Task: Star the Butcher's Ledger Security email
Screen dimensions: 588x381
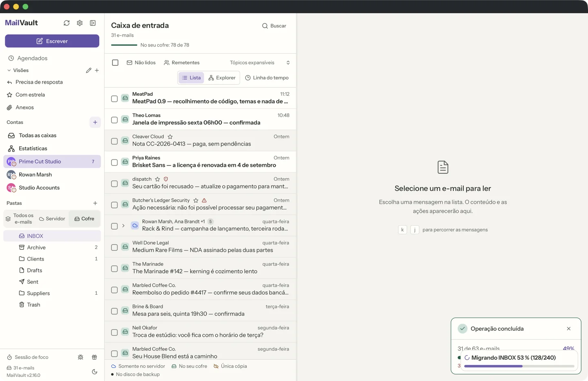Action: coord(196,200)
